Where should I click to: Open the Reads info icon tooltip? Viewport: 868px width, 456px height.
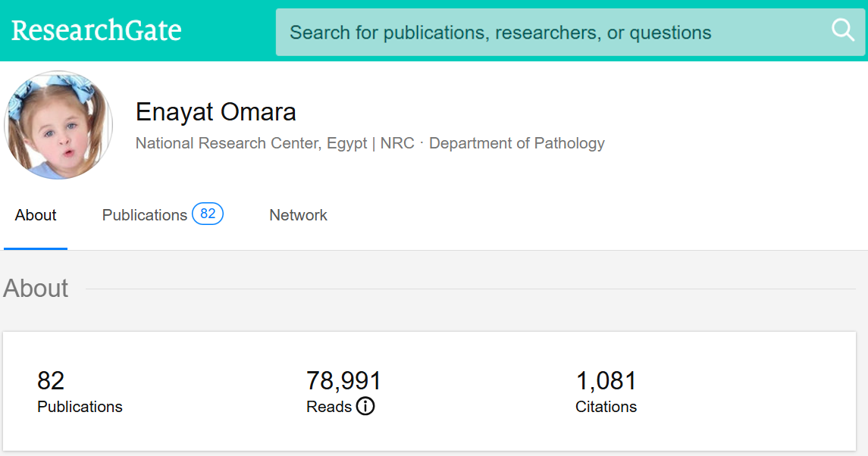click(x=365, y=407)
